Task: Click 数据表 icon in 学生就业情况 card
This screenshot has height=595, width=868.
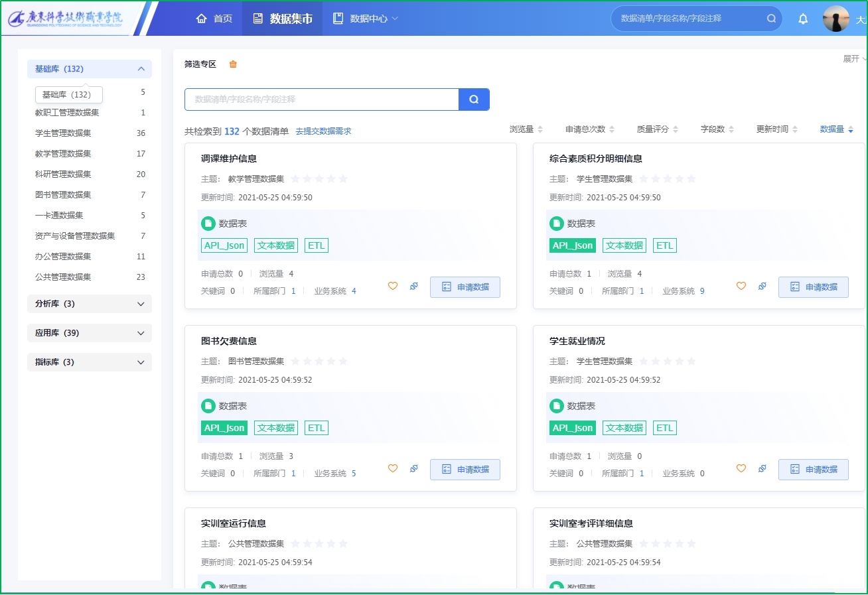Action: 557,406
